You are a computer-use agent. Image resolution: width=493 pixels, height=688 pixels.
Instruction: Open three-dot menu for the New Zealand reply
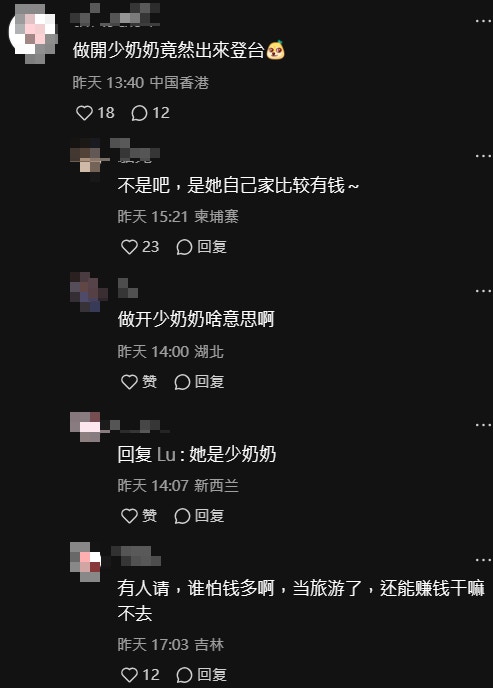483,424
